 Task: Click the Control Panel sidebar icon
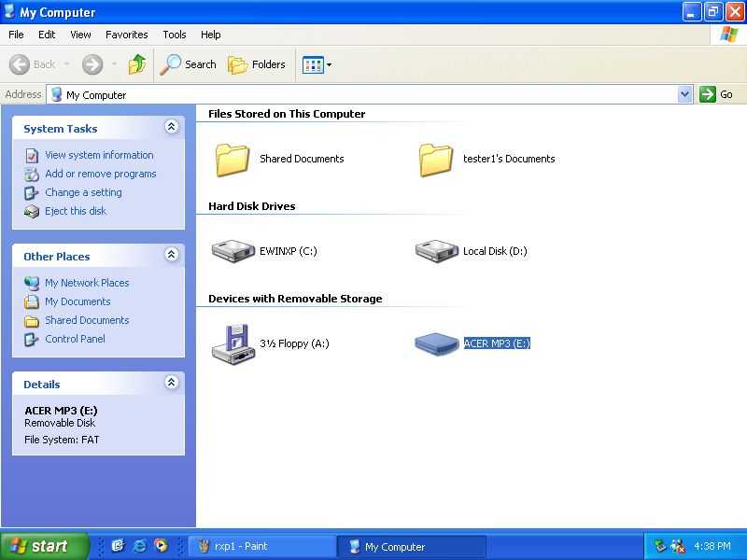click(32, 340)
